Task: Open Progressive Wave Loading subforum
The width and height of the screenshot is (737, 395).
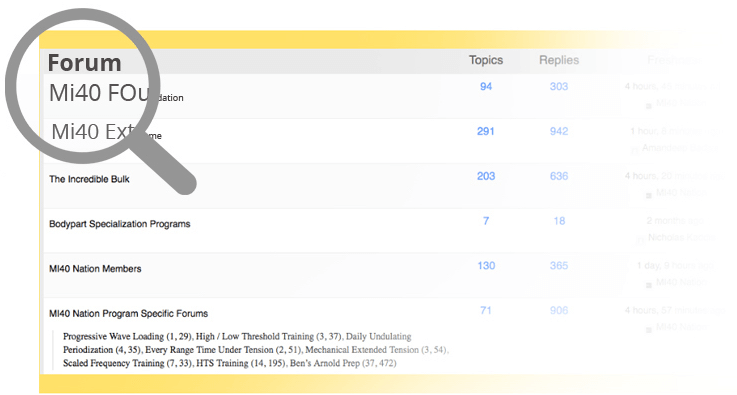Action: click(113, 337)
